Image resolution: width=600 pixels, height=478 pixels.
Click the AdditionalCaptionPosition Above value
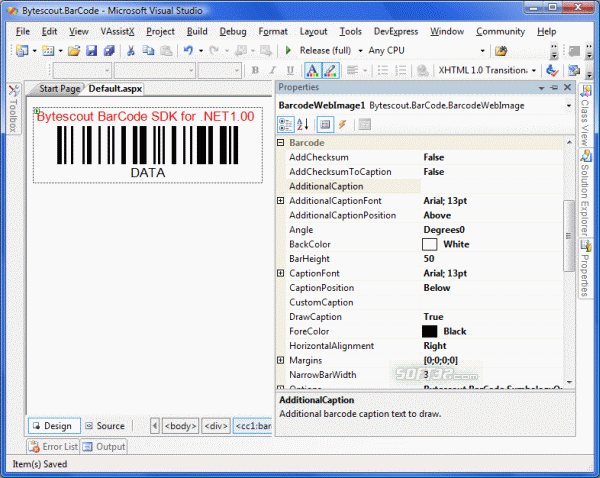pyautogui.click(x=437, y=215)
